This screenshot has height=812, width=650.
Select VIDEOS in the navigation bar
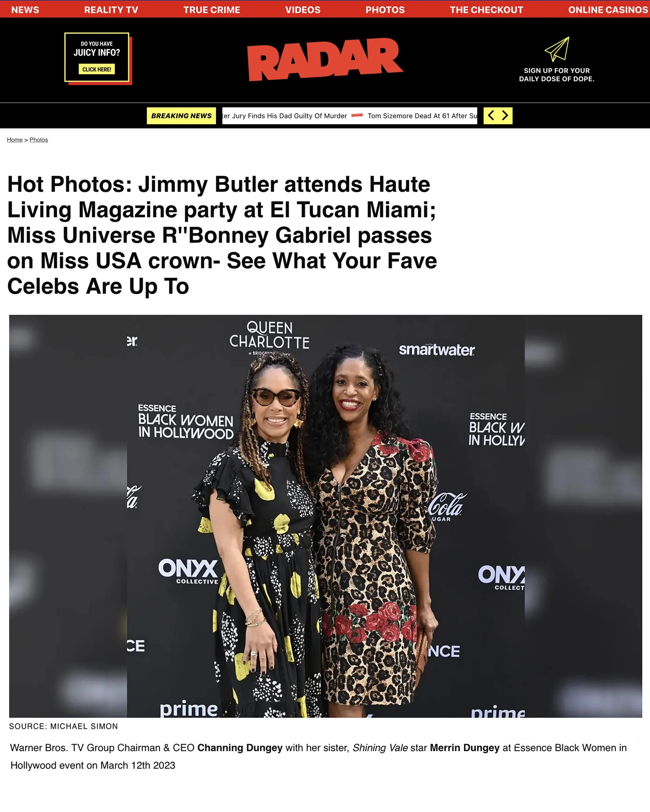303,10
